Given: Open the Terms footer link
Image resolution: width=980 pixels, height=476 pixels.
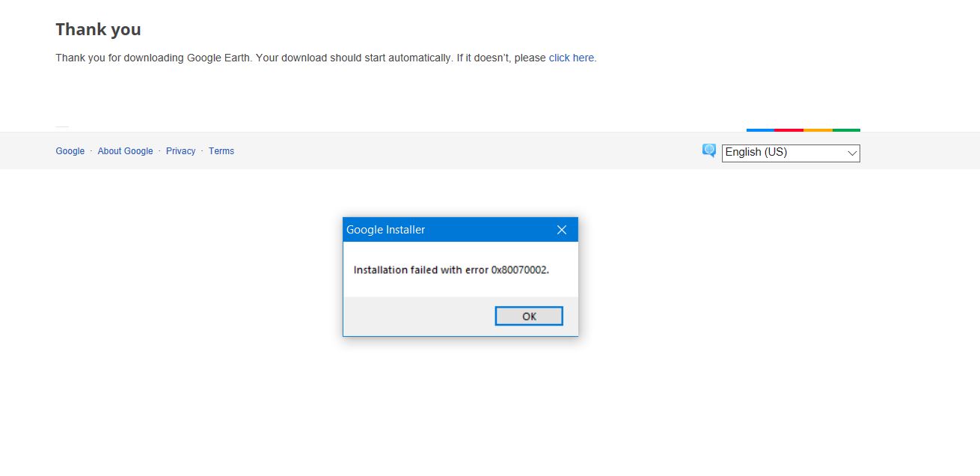Looking at the screenshot, I should coord(221,151).
